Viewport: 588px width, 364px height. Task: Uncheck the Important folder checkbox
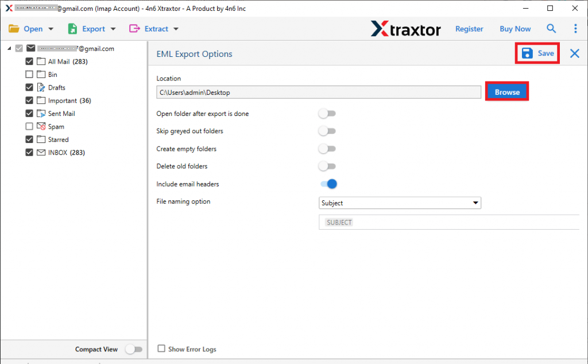[x=29, y=100]
